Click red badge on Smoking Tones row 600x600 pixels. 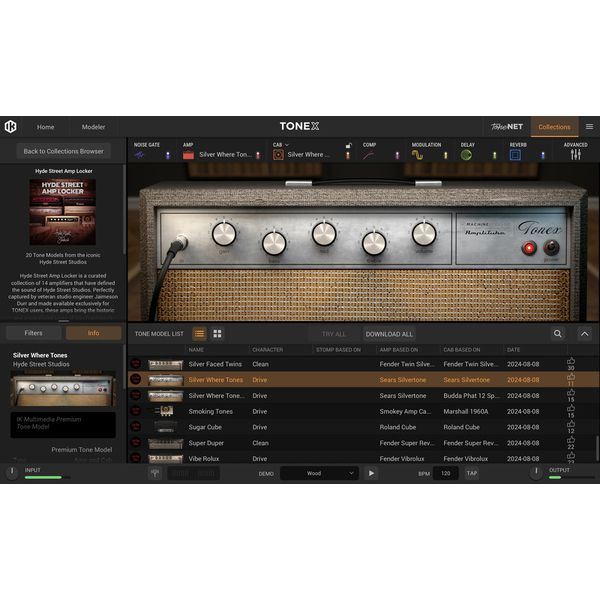click(x=135, y=411)
